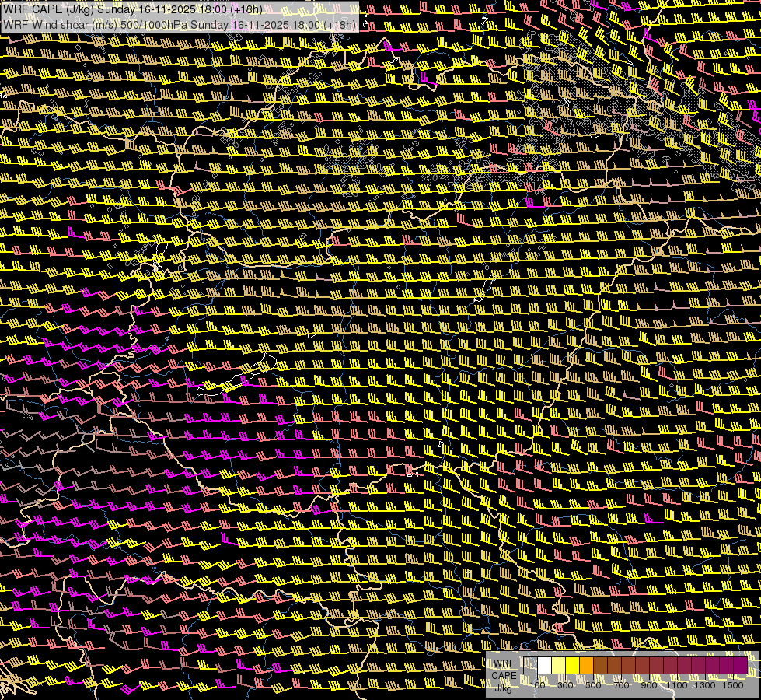The image size is (761, 700).
Task: Click the 1100 legend value
Action: pos(676,685)
